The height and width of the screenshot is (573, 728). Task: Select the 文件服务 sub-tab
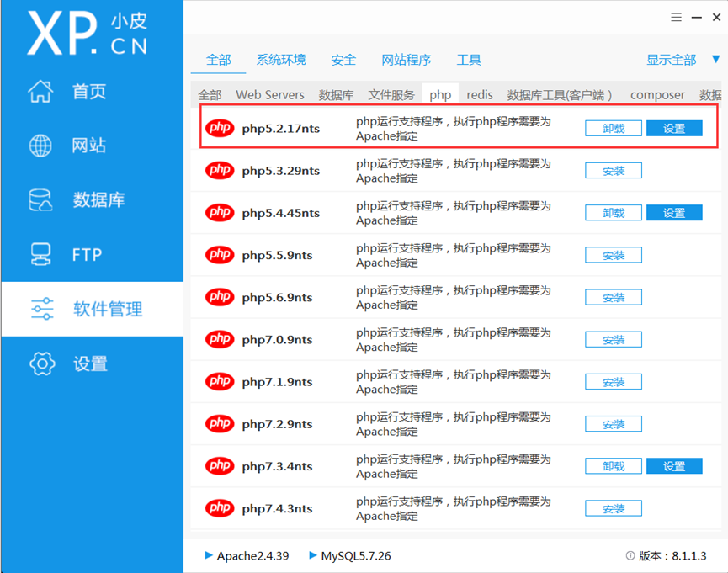pos(391,95)
